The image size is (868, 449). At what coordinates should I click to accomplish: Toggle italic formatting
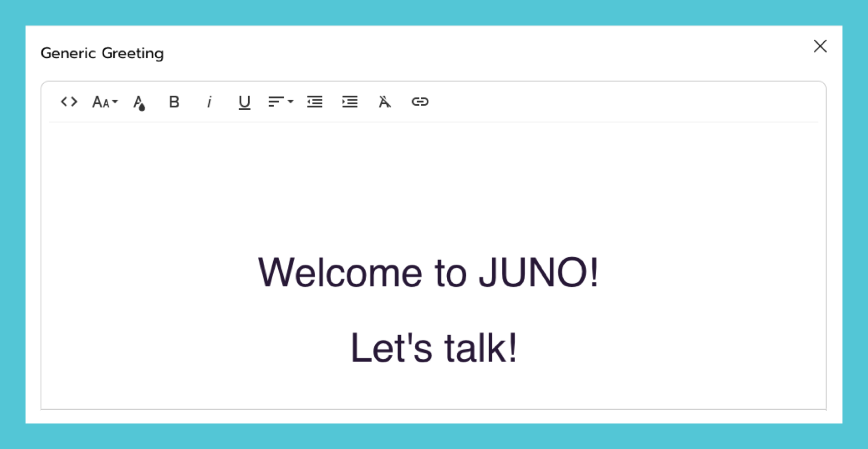(x=209, y=102)
